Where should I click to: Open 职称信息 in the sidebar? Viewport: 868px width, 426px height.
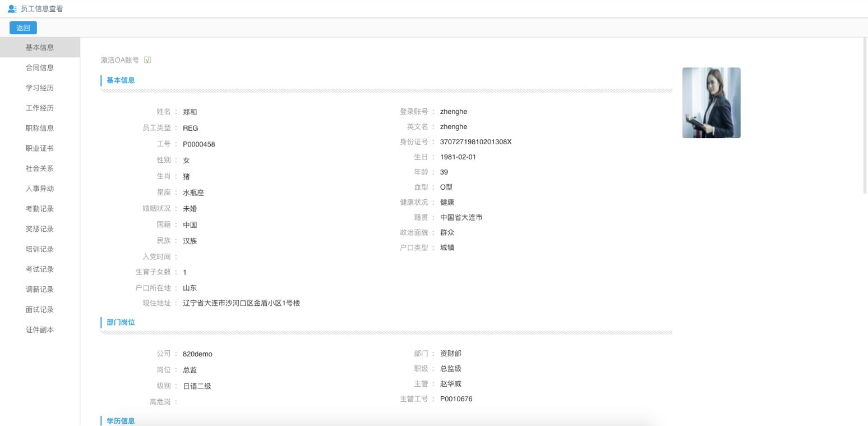40,129
